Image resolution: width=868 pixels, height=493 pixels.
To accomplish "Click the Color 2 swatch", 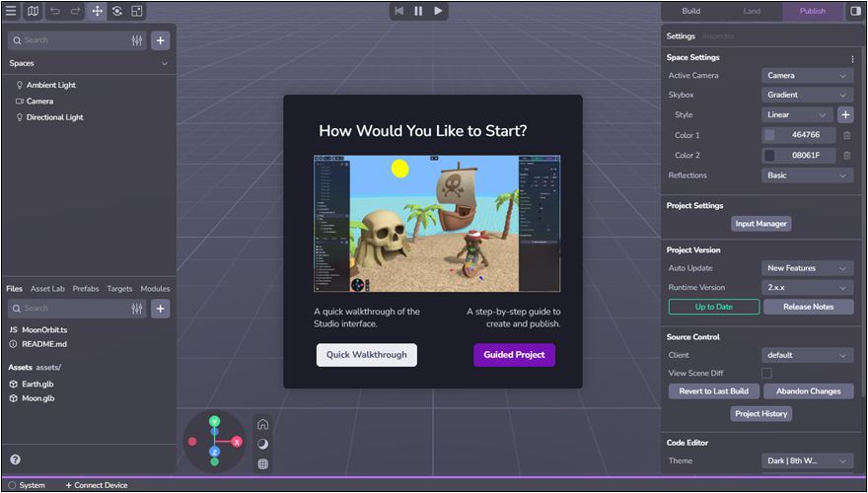I will click(769, 156).
